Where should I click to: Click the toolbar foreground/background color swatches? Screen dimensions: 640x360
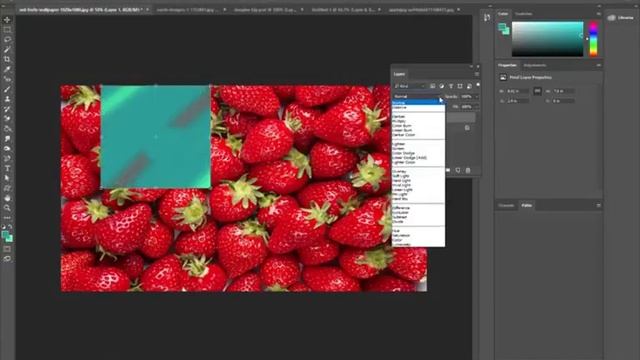click(7, 236)
